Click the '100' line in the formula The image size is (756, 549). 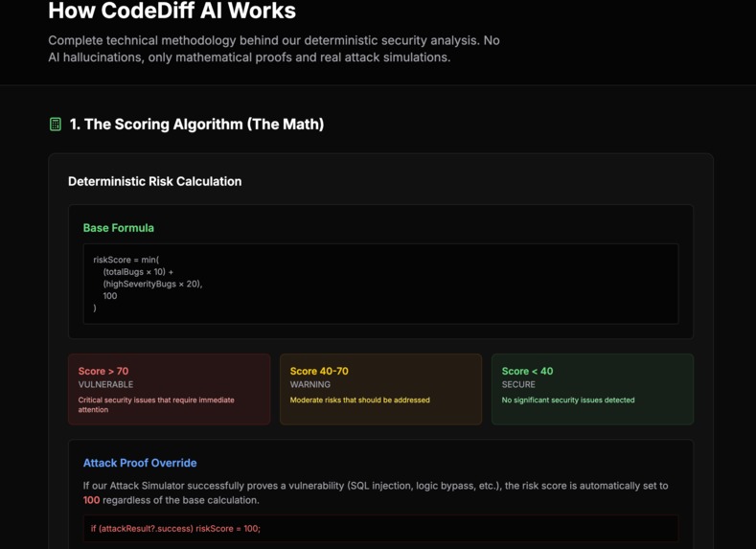click(110, 295)
